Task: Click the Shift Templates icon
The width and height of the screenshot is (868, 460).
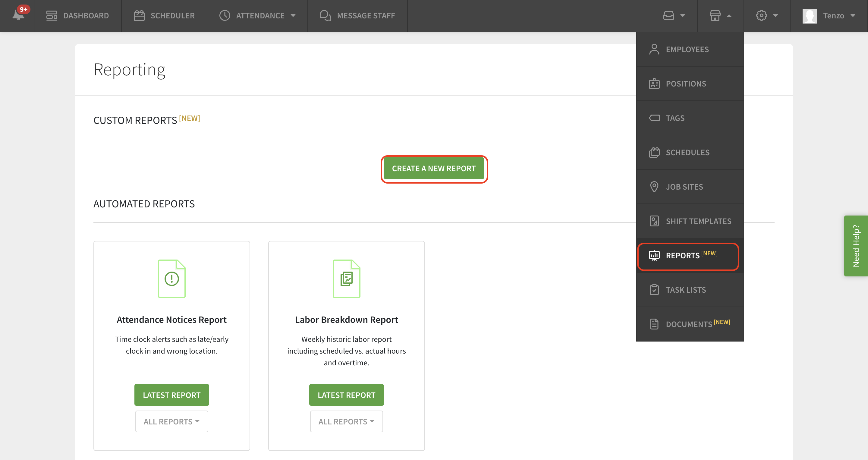Action: (654, 221)
